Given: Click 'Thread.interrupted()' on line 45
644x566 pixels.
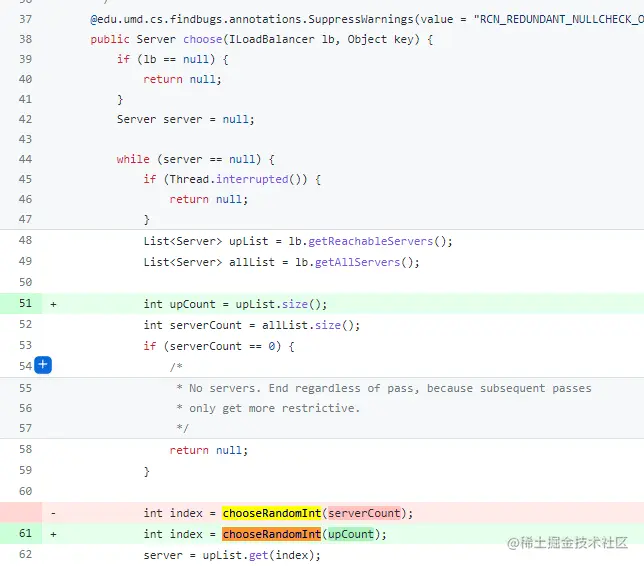Looking at the screenshot, I should [238, 179].
